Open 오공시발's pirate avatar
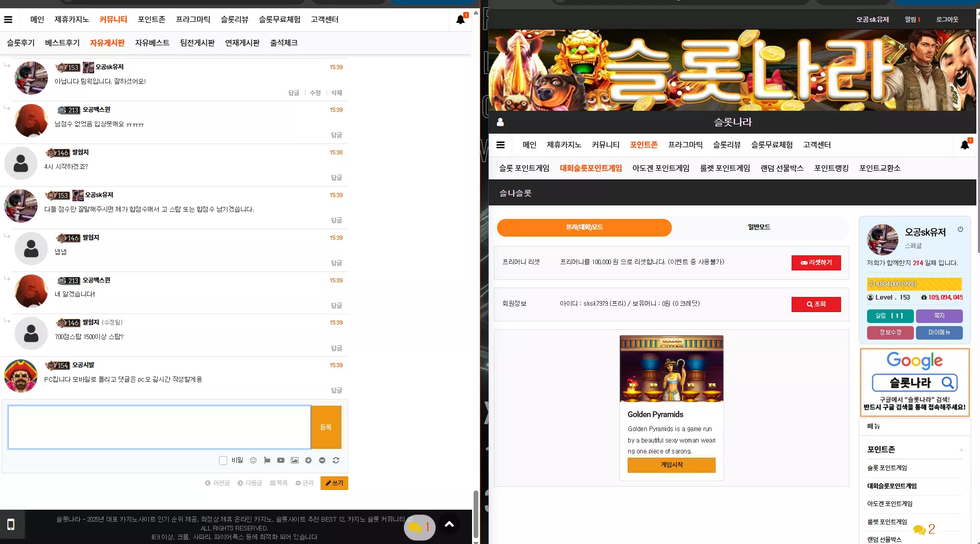Image resolution: width=980 pixels, height=544 pixels. [21, 376]
